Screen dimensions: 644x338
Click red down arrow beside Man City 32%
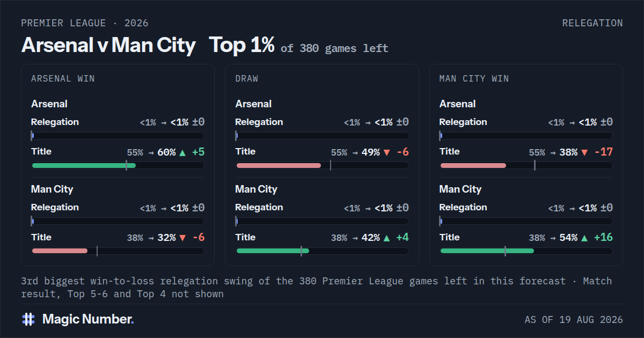point(182,238)
